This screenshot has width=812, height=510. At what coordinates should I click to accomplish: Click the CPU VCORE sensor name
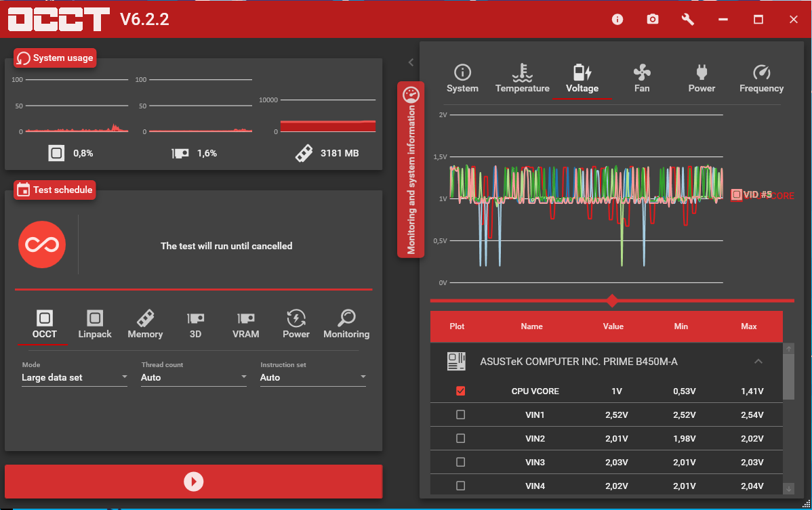535,391
